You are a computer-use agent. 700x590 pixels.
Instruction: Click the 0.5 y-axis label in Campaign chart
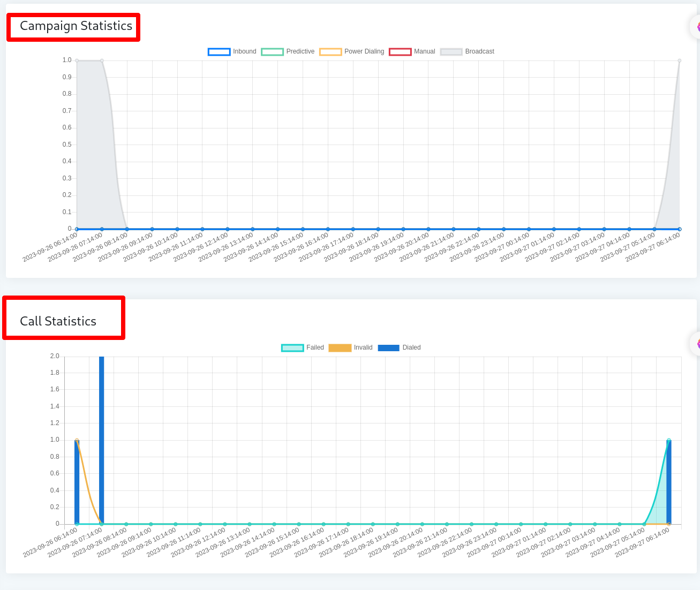(x=67, y=145)
